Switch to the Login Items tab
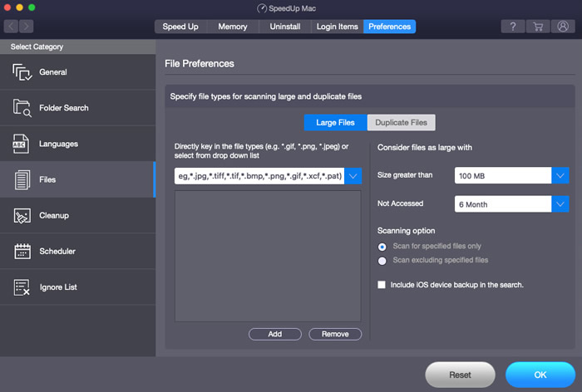The height and width of the screenshot is (392, 582). click(337, 27)
